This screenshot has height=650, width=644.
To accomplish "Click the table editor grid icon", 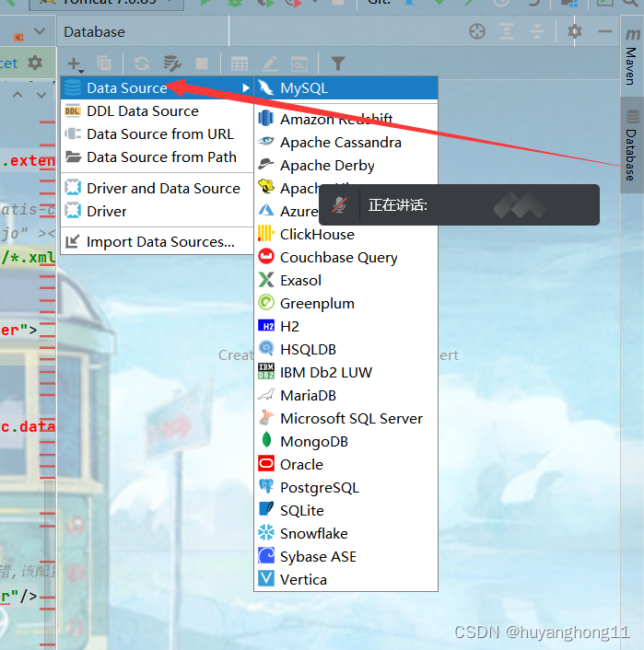I will point(240,64).
